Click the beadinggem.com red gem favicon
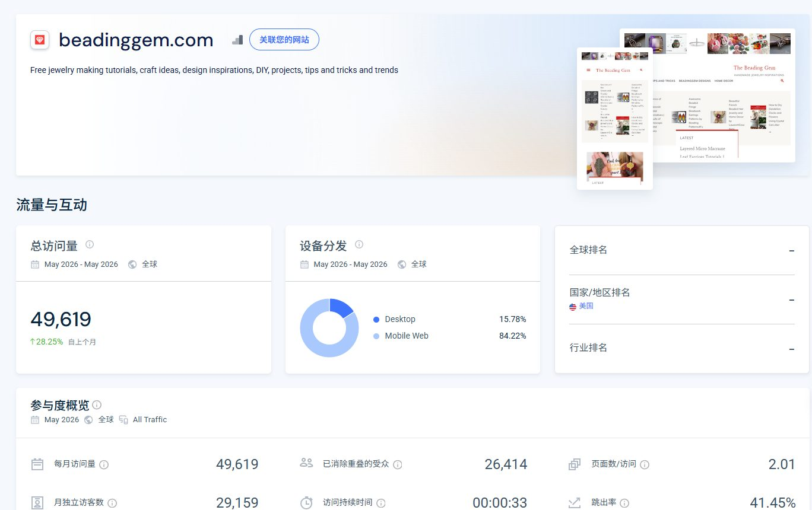This screenshot has height=510, width=812. [40, 40]
